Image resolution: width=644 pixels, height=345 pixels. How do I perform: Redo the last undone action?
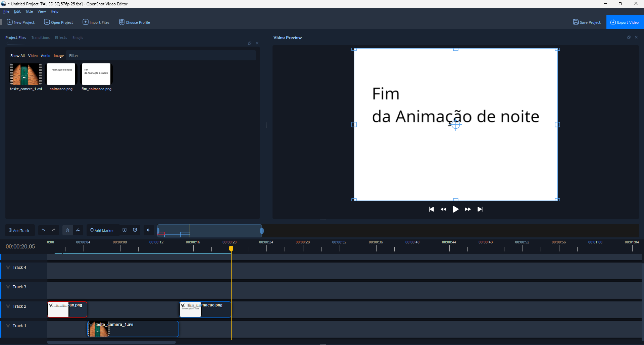54,230
